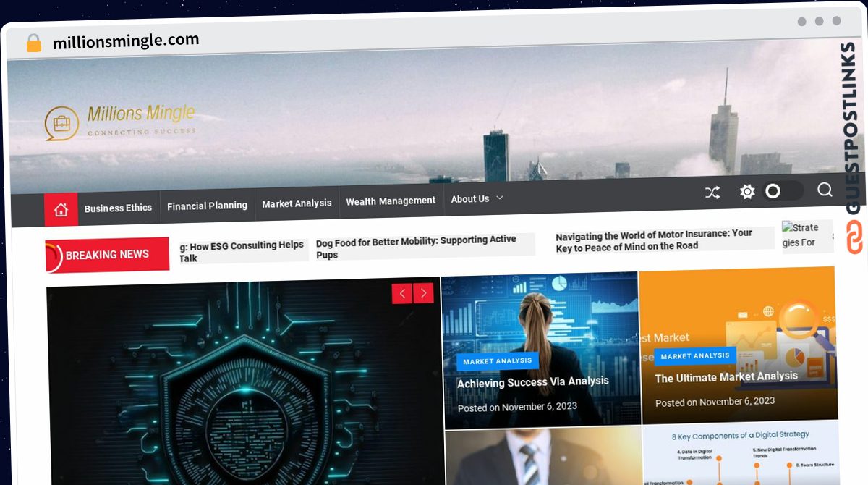Open the cyber security shield slider image

pyautogui.click(x=244, y=384)
